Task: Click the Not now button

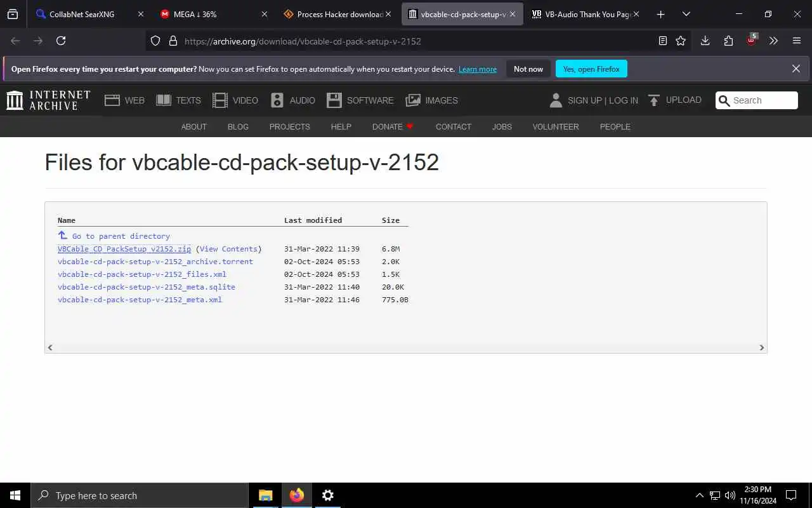Action: coord(528,69)
